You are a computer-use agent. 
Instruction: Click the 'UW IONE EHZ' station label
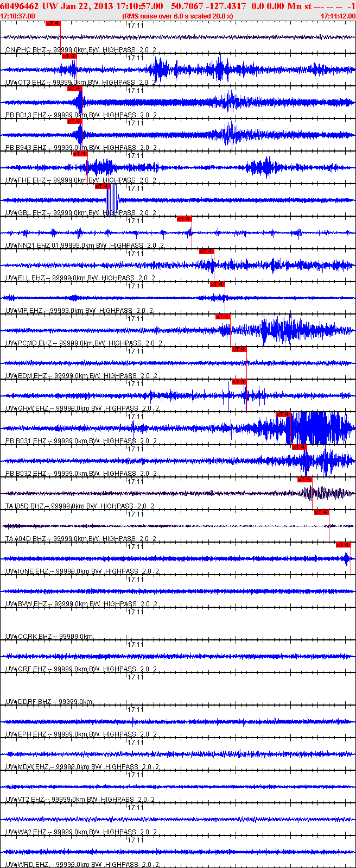[27, 571]
